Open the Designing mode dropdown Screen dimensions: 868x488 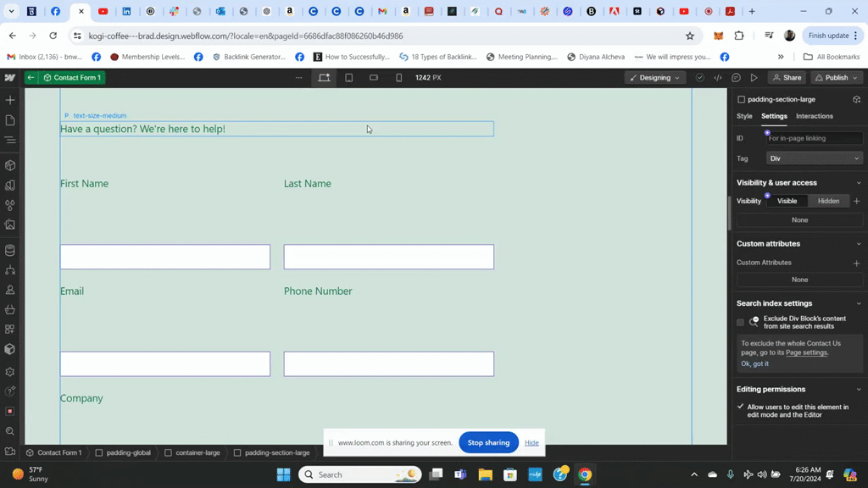(655, 78)
